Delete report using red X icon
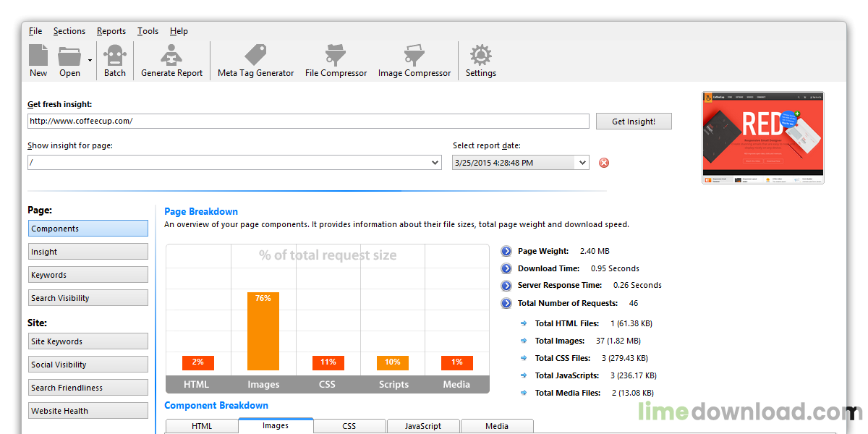 click(x=604, y=163)
